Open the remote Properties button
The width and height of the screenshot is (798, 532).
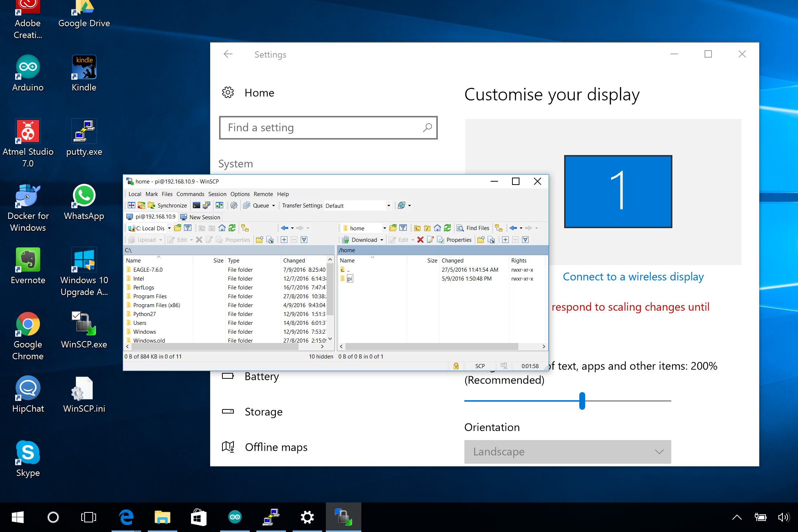[455, 240]
